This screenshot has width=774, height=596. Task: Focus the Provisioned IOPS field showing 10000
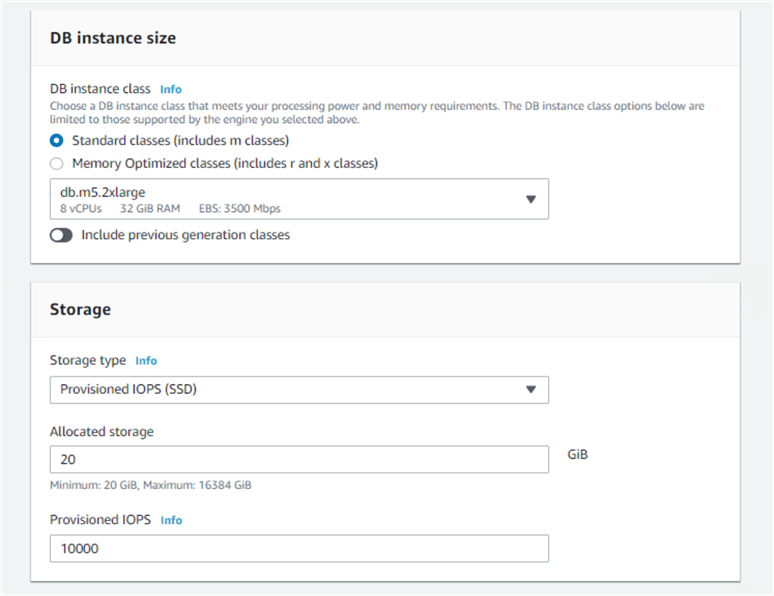(298, 549)
